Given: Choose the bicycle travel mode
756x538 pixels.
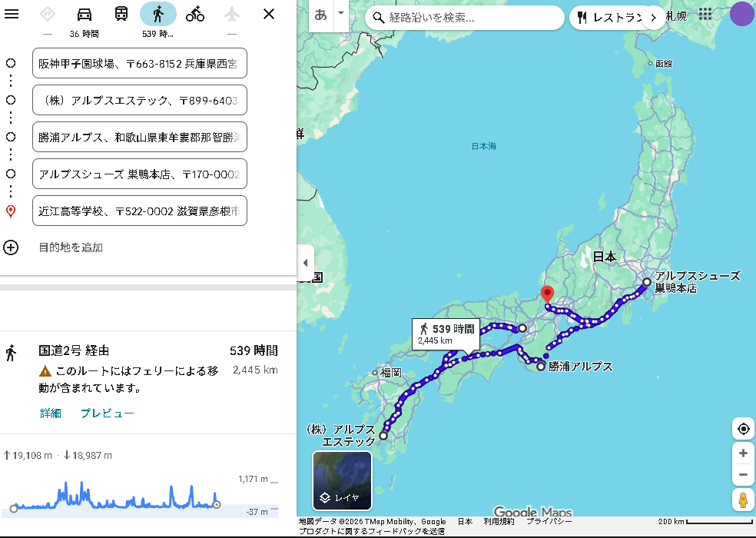Looking at the screenshot, I should [x=195, y=14].
